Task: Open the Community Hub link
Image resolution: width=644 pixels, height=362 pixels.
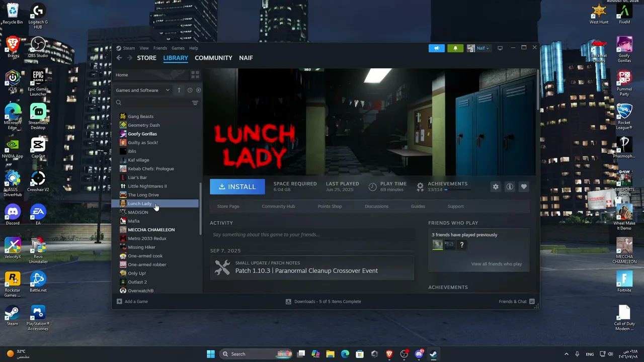Action: [x=278, y=206]
